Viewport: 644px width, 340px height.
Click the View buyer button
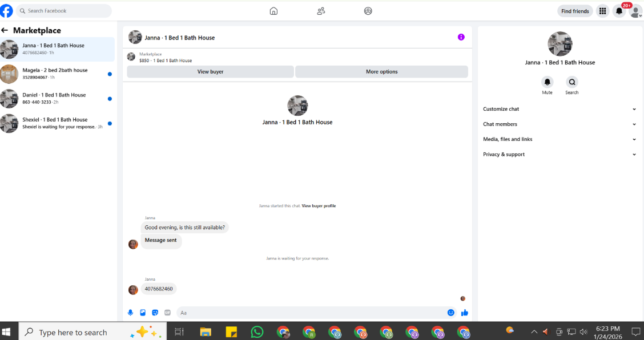(210, 71)
